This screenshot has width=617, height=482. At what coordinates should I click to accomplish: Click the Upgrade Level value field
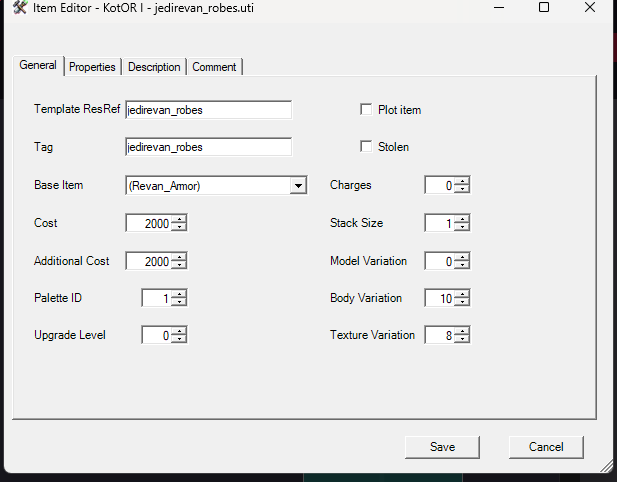[157, 335]
